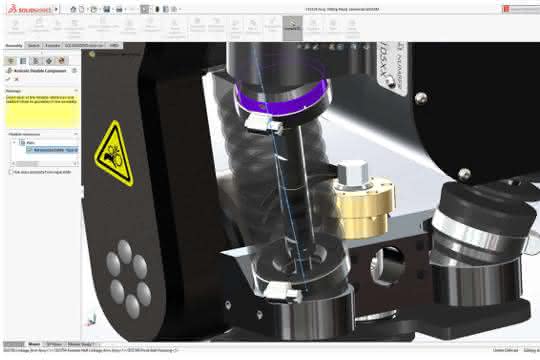Screen dimensions: 540x360
Task: Switch to the Assembly ribbon tab
Action: [x=14, y=45]
